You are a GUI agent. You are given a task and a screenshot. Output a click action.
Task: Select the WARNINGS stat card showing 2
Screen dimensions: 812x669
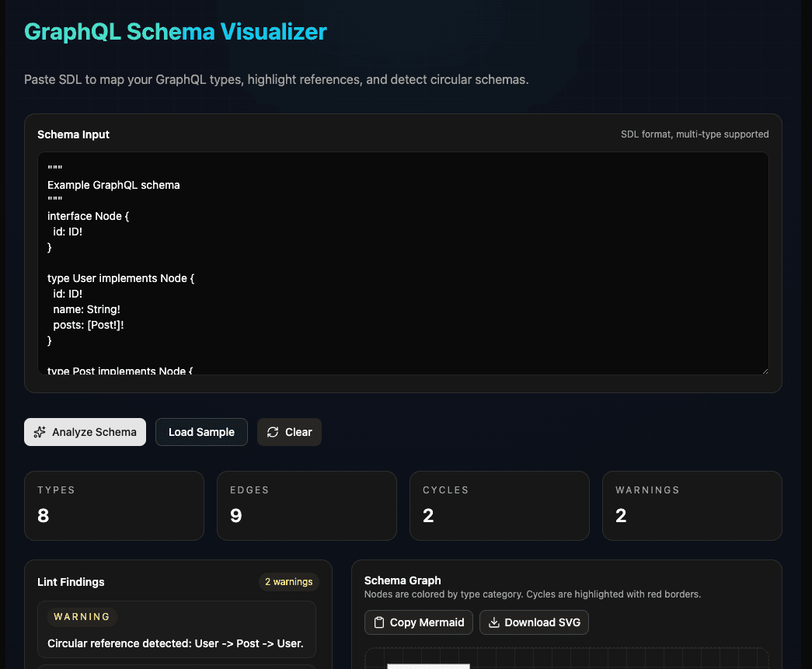pos(692,506)
